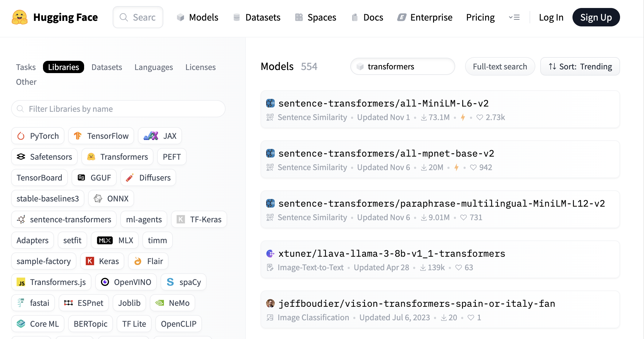Click the Safetensors stack icon
Image resolution: width=644 pixels, height=339 pixels.
[21, 157]
